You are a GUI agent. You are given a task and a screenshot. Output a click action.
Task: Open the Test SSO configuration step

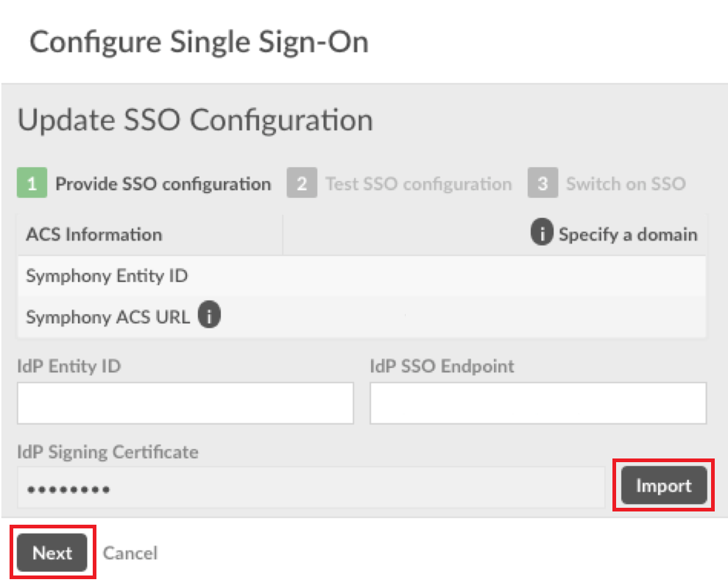pos(418,183)
